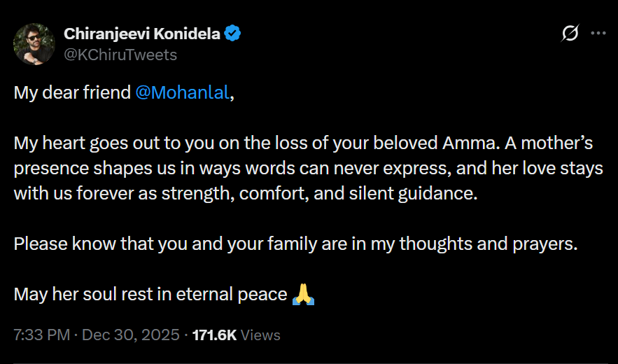
Task: Click "May her soul rest in eternal peace"
Action: point(150,294)
